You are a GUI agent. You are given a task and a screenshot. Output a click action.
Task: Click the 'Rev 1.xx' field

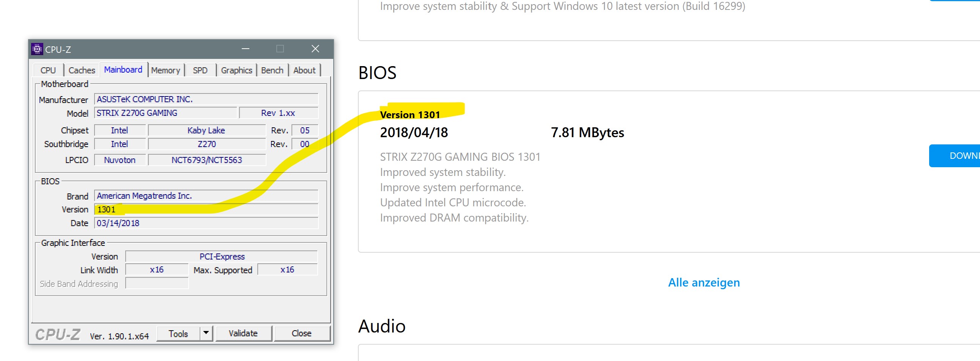coord(278,113)
